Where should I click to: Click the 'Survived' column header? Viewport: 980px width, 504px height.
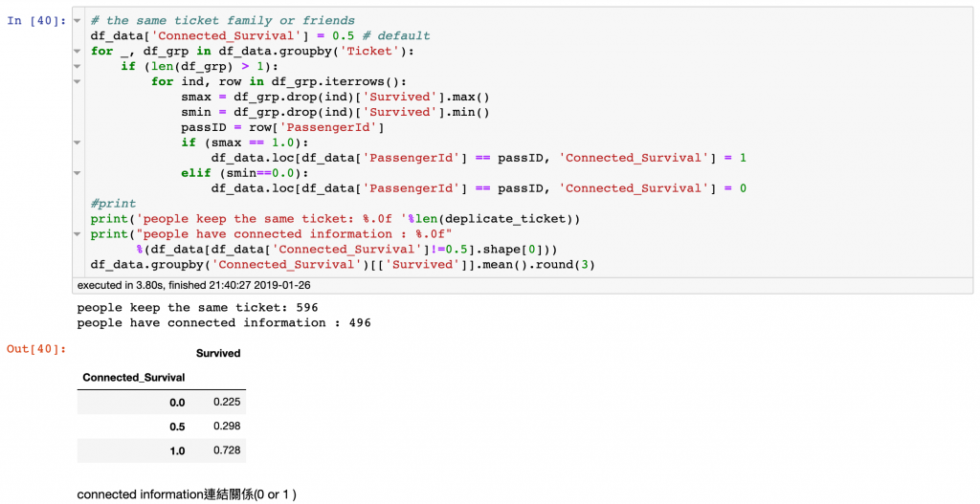click(218, 354)
